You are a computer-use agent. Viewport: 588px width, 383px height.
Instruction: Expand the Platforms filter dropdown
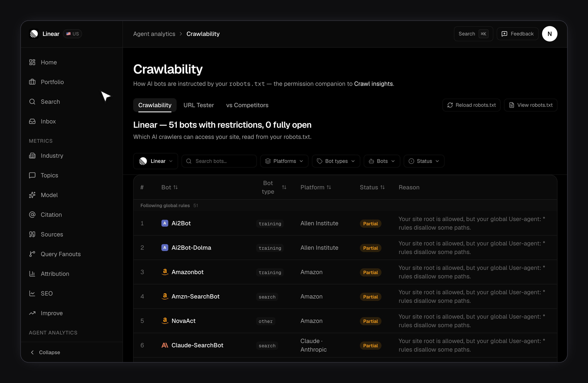[284, 161]
